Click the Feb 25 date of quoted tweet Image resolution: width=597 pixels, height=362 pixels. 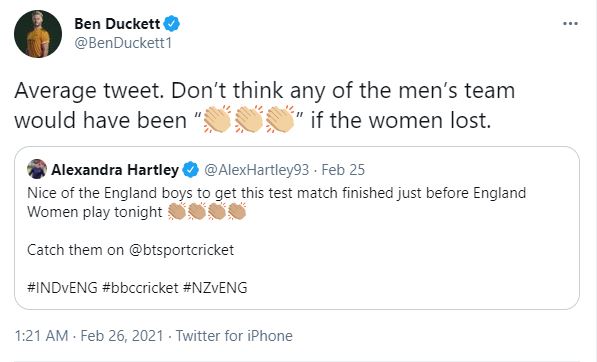point(343,170)
